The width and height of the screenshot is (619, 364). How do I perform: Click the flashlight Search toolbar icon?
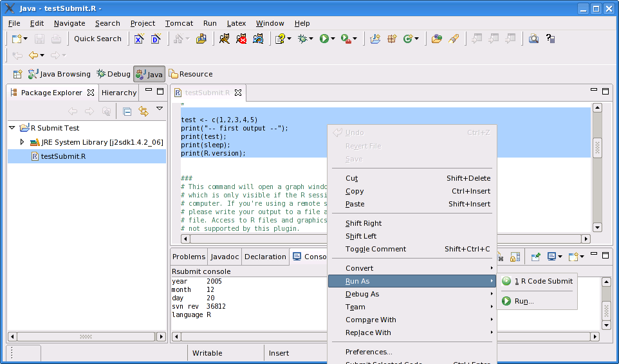click(x=454, y=39)
